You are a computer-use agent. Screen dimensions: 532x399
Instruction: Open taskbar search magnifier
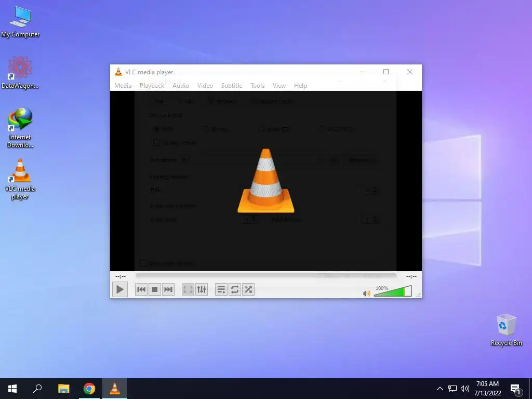coord(37,389)
